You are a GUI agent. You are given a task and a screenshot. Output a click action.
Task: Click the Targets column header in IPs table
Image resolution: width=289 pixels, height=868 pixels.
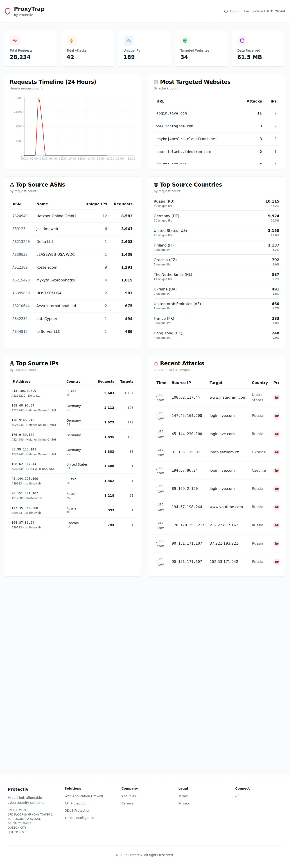[x=127, y=381]
